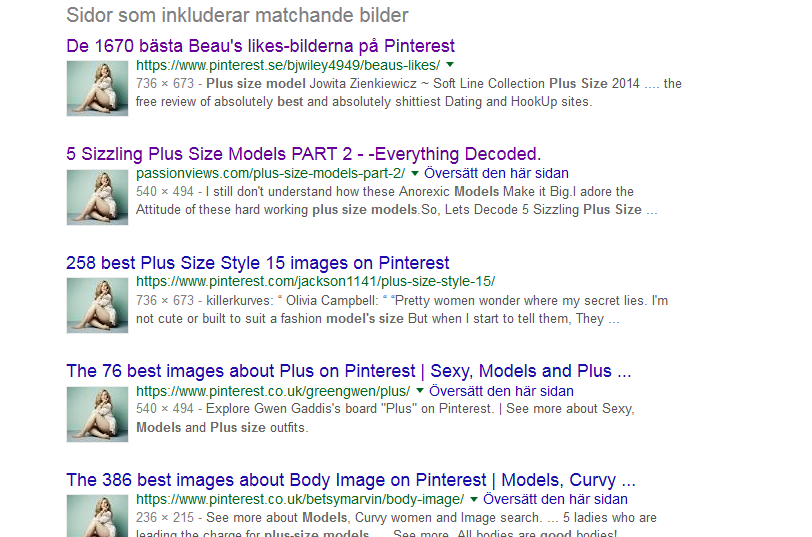Expand dropdown arrow next to pinterest.se beaus-likes URL
The image size is (812, 537).
coord(450,65)
